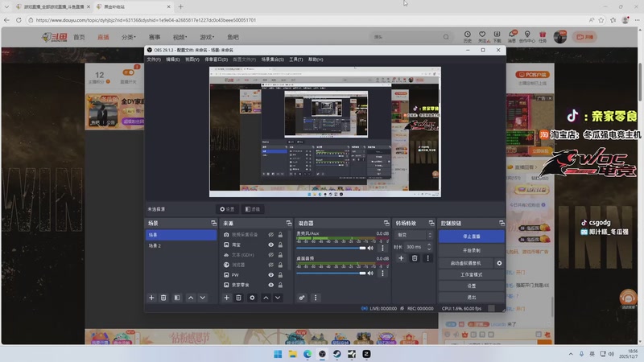644x362 pixels.
Task: Open OBS 场景集合(S) menu
Action: pos(273,60)
